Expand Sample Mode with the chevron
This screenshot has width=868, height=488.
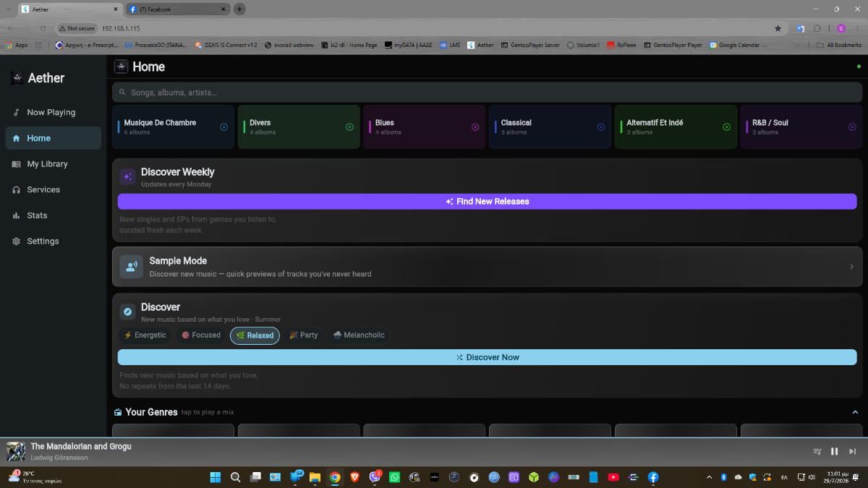(851, 267)
